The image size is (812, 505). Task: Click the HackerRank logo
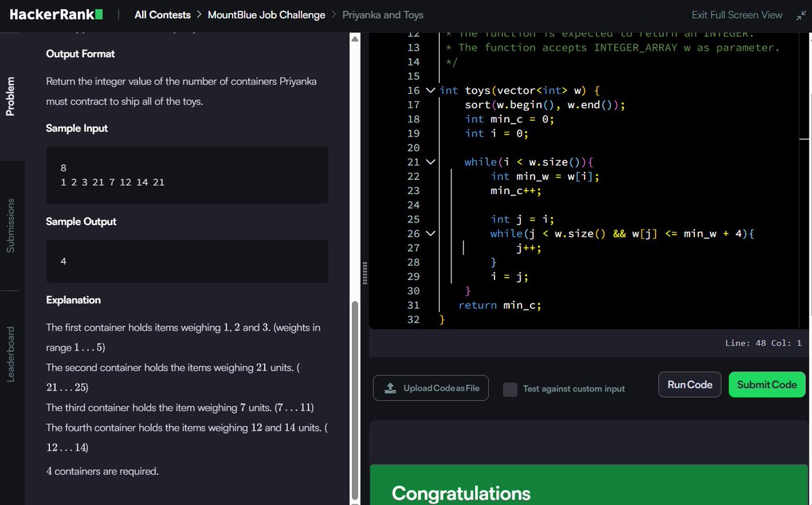click(56, 14)
